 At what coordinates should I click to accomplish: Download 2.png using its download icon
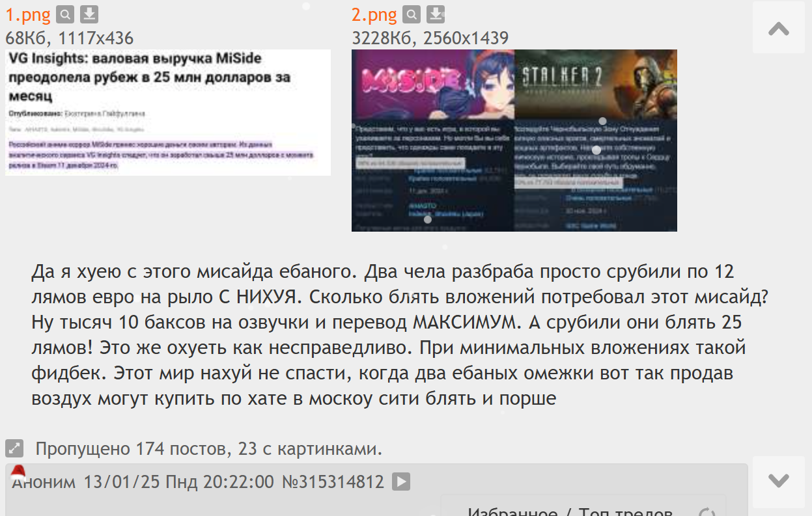pyautogui.click(x=436, y=14)
